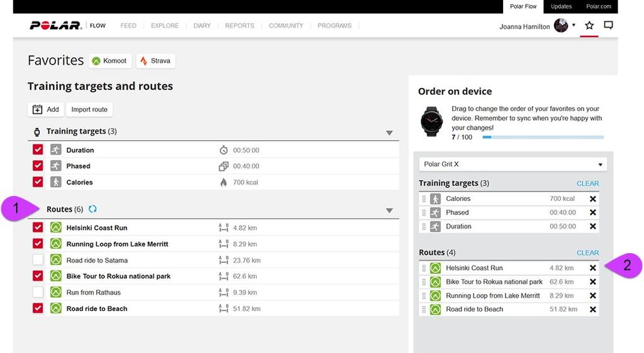Uncheck the Duration training target
644x353 pixels.
(38, 149)
